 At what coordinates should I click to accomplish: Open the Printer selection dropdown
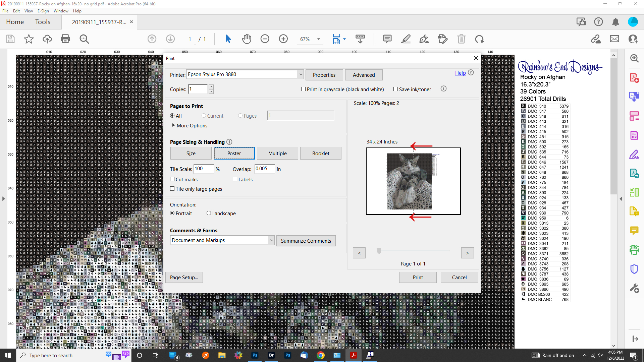point(301,74)
